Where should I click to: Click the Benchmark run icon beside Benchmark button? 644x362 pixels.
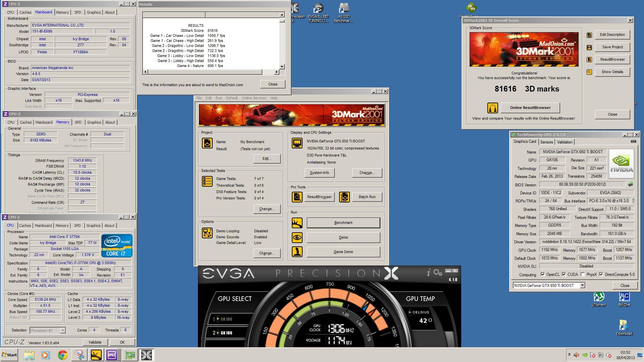(x=297, y=223)
